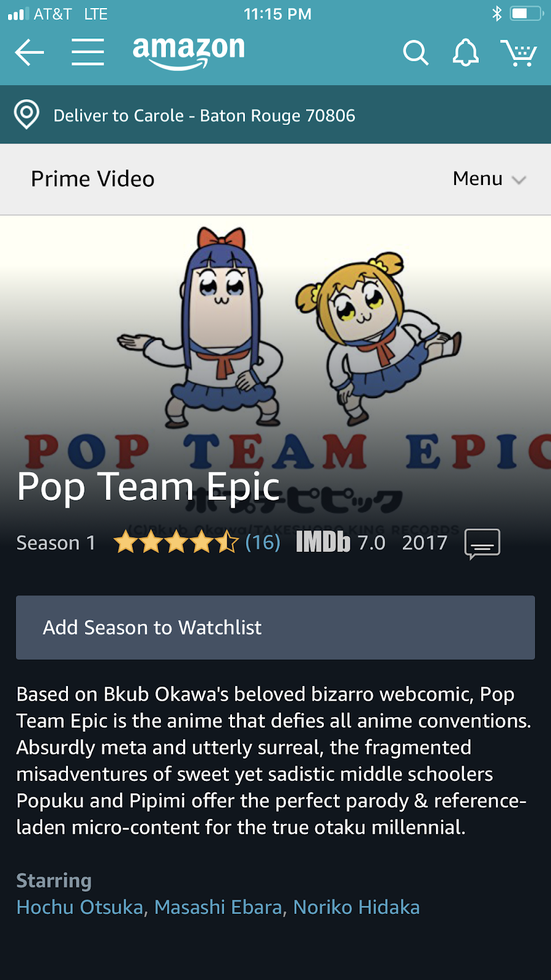This screenshot has height=980, width=551.
Task: Tap the IMDb 7.0 rating
Action: coord(340,543)
